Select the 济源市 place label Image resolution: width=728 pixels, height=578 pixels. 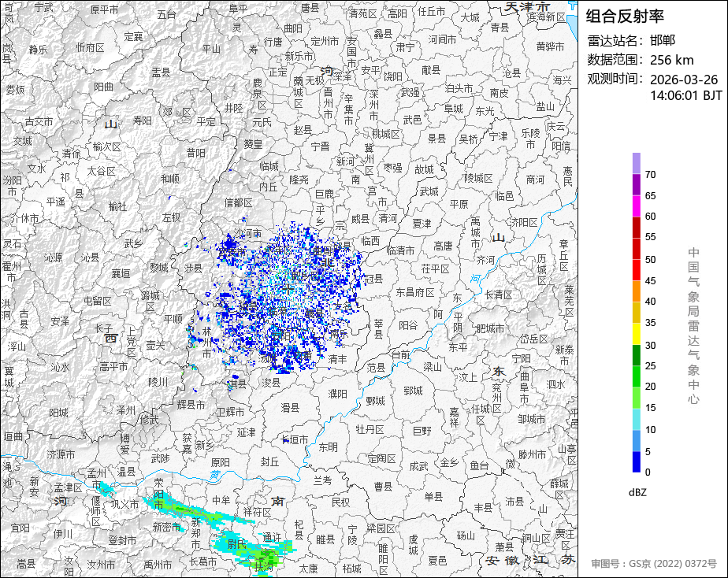tap(61, 454)
